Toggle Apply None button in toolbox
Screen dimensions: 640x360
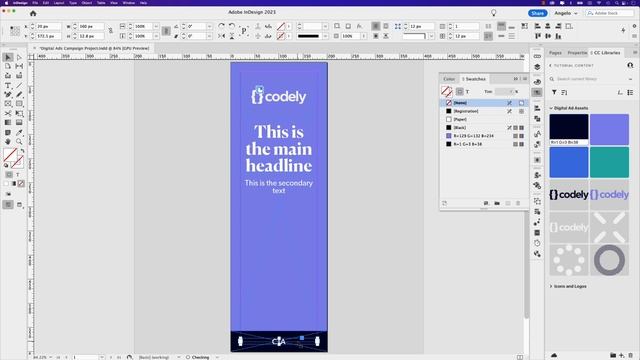21,184
